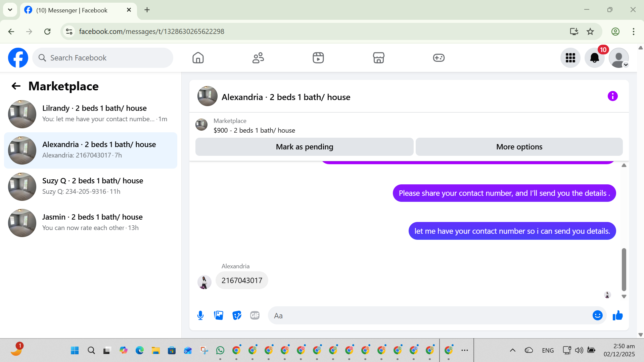The image size is (644, 362).
Task: Mark listing as pending
Action: 304,147
